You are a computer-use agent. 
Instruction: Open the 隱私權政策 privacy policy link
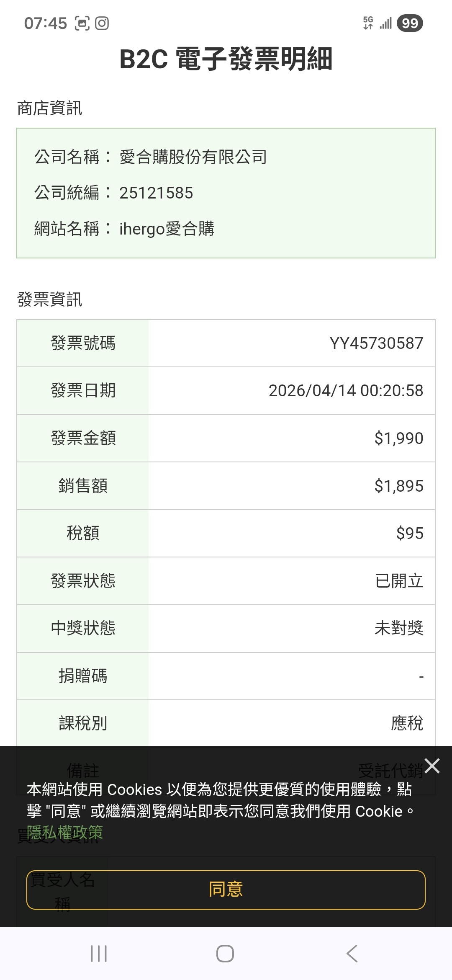65,833
